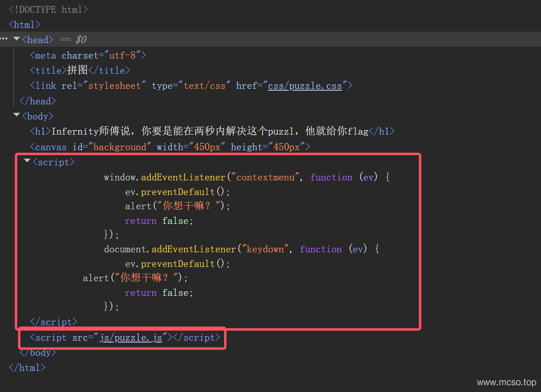The height and width of the screenshot is (392, 541).
Task: Click the first return false line
Action: [x=159, y=221]
